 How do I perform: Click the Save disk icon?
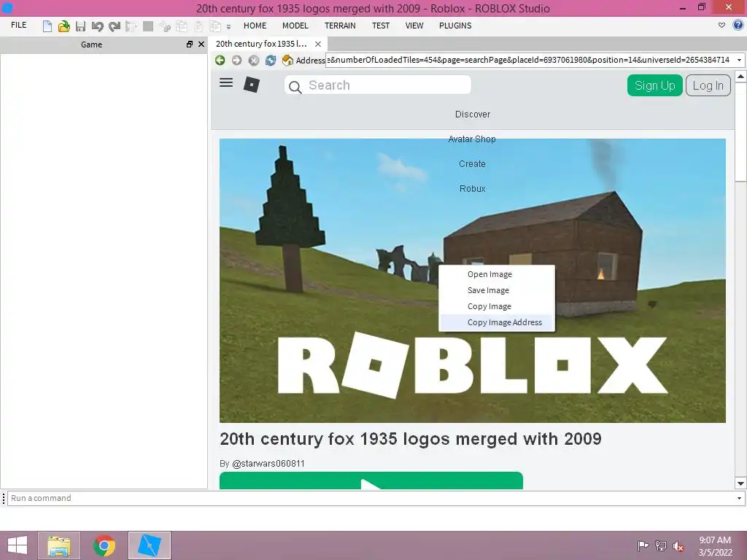(x=80, y=26)
